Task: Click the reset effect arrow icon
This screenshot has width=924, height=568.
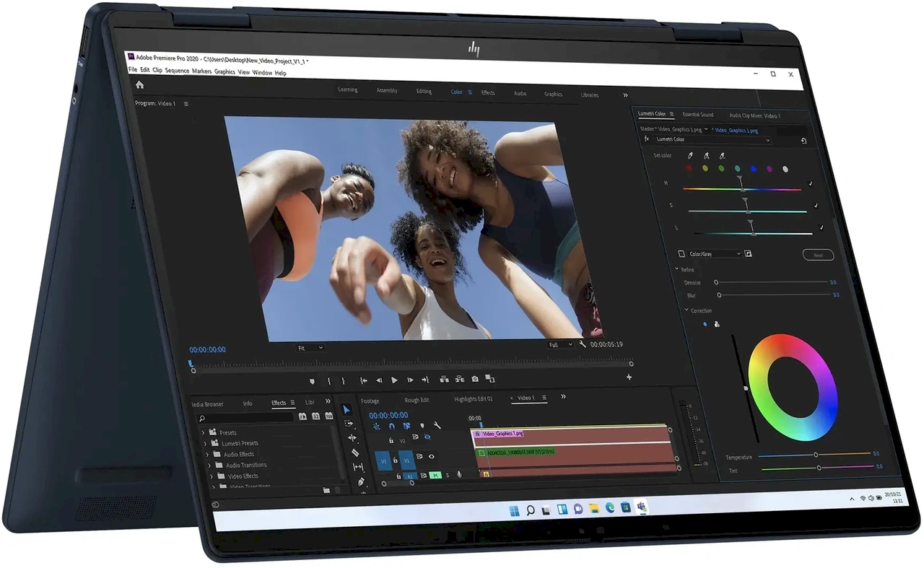Action: 803,141
